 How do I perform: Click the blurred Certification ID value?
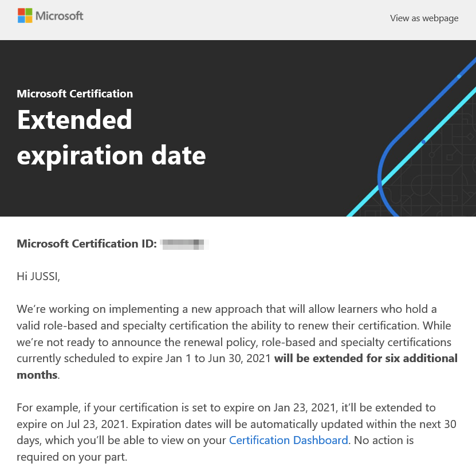tap(184, 244)
